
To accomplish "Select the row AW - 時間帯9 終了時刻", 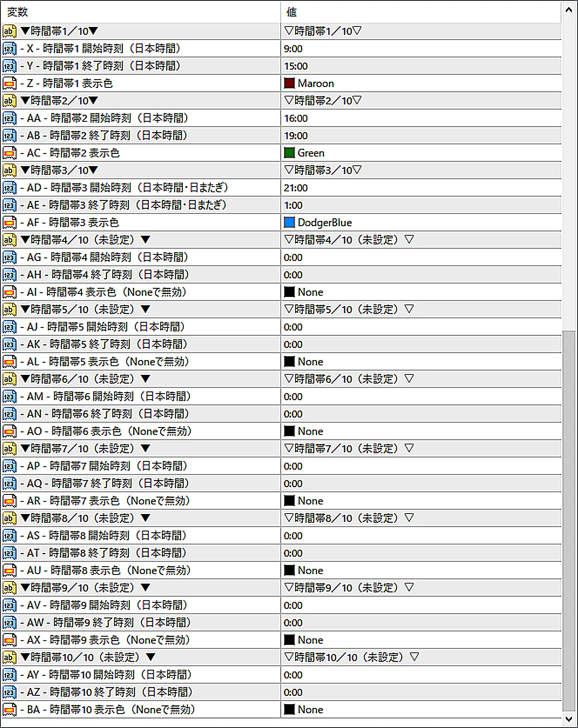I will (x=282, y=623).
